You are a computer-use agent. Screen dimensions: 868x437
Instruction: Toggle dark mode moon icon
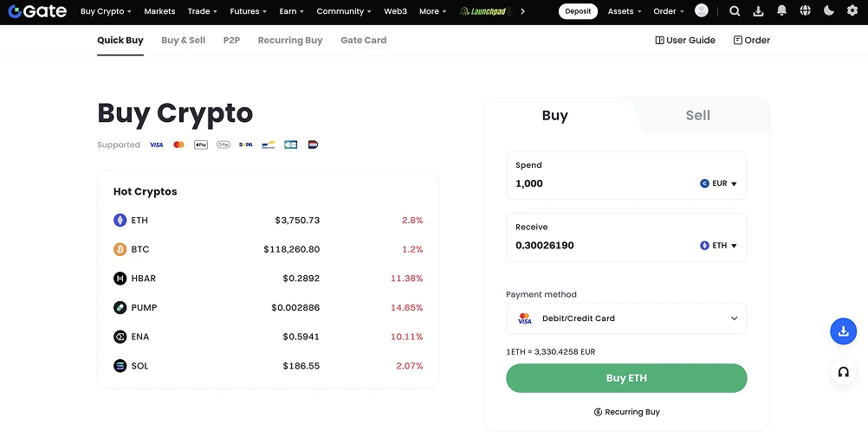coord(829,10)
